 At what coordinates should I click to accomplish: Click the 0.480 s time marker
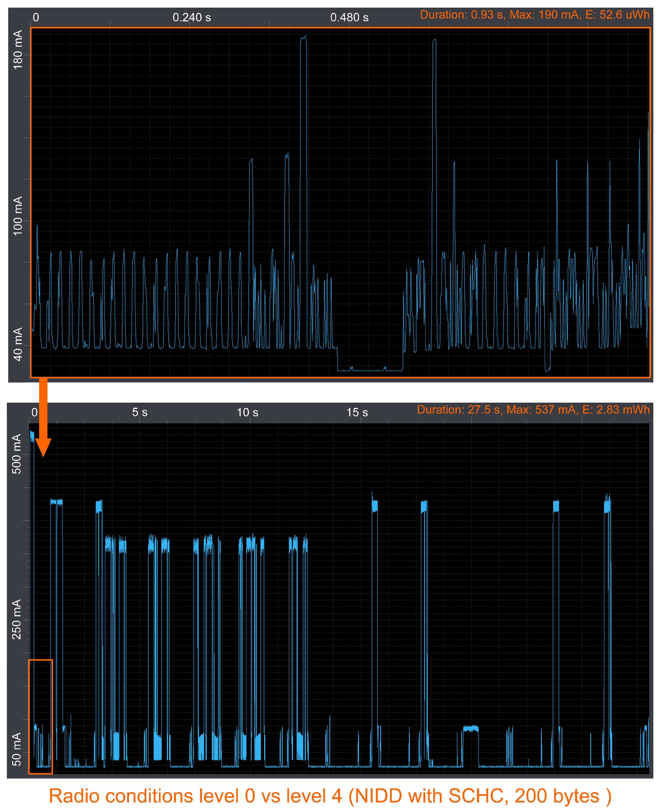tap(349, 18)
